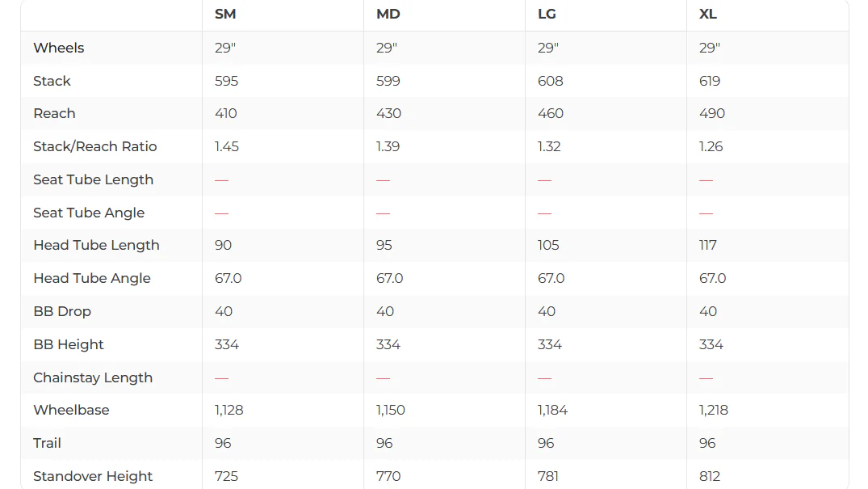The image size is (868, 489).
Task: Click the Chainstay Length row label
Action: coord(93,377)
